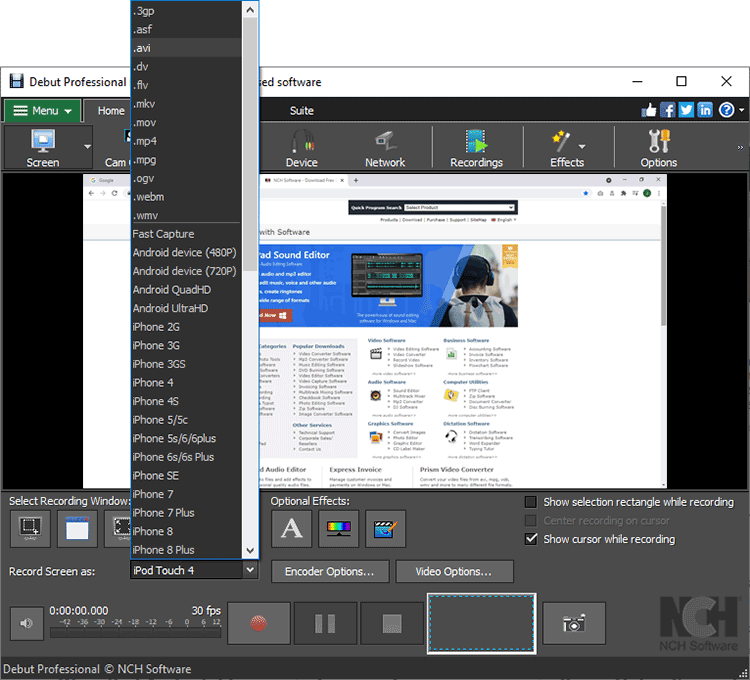Select .mp4 in the format list
This screenshot has height=680, width=750.
pos(186,141)
